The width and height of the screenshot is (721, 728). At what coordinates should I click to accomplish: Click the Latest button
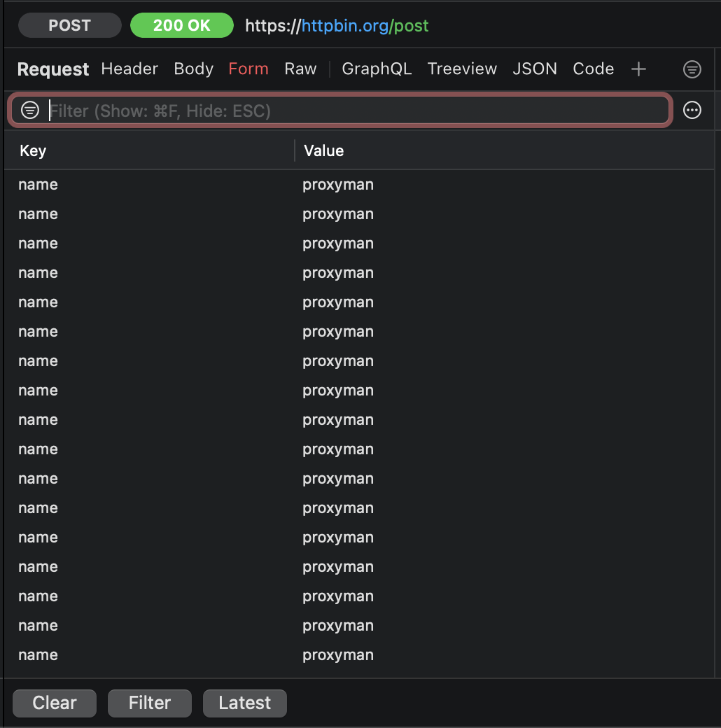coord(245,703)
